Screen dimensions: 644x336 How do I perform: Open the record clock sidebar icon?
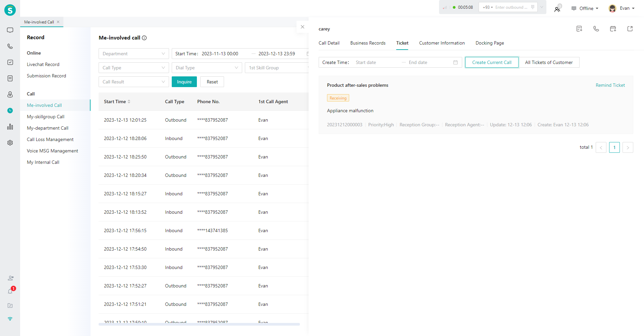point(10,111)
